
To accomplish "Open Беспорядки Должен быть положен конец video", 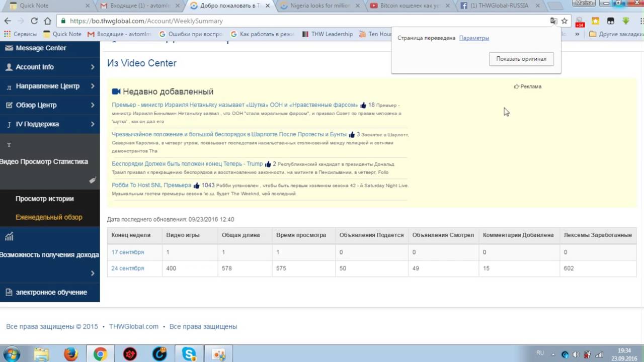I will pos(187,164).
